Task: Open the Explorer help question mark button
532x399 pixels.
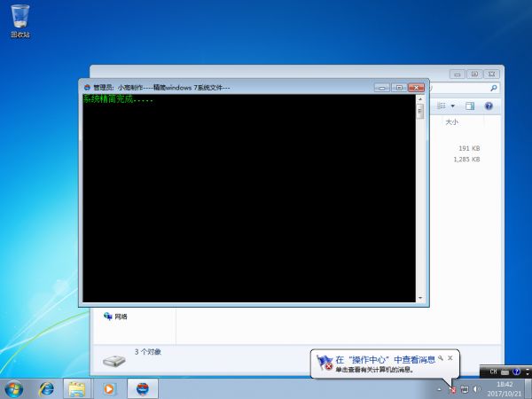Action: tap(489, 106)
